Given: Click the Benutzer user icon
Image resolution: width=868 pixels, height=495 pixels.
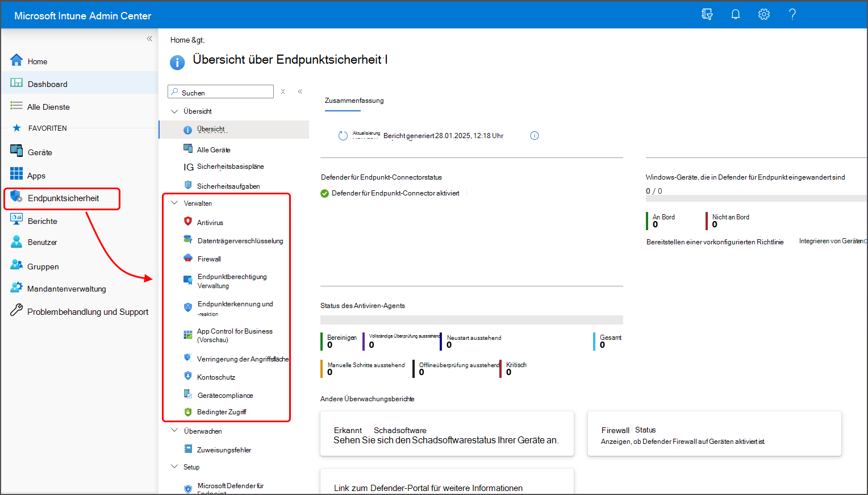Looking at the screenshot, I should [x=16, y=242].
